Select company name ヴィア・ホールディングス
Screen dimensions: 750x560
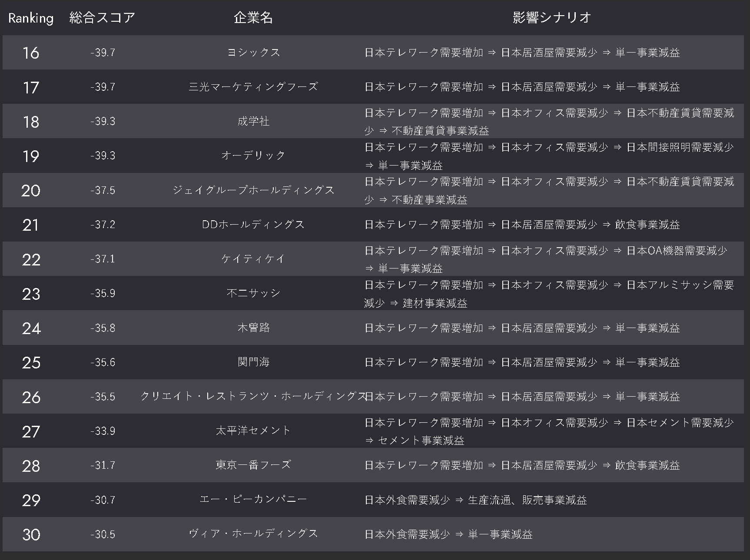[x=253, y=534]
